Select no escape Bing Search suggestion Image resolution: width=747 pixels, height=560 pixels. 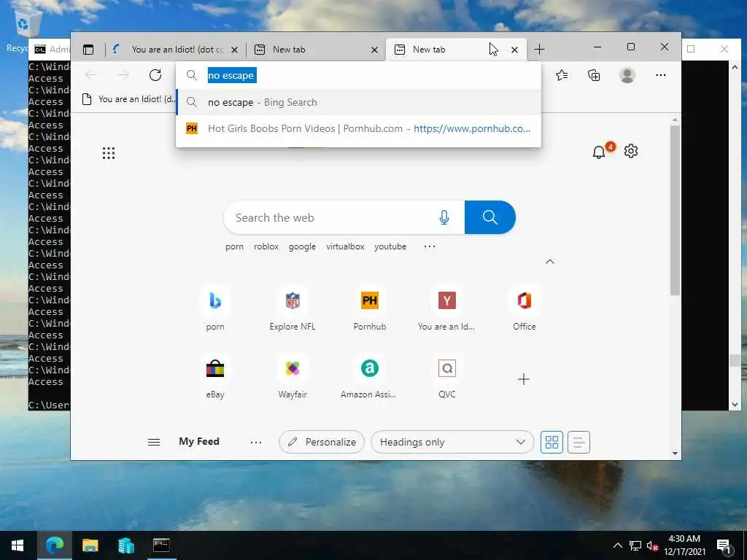[x=358, y=102]
